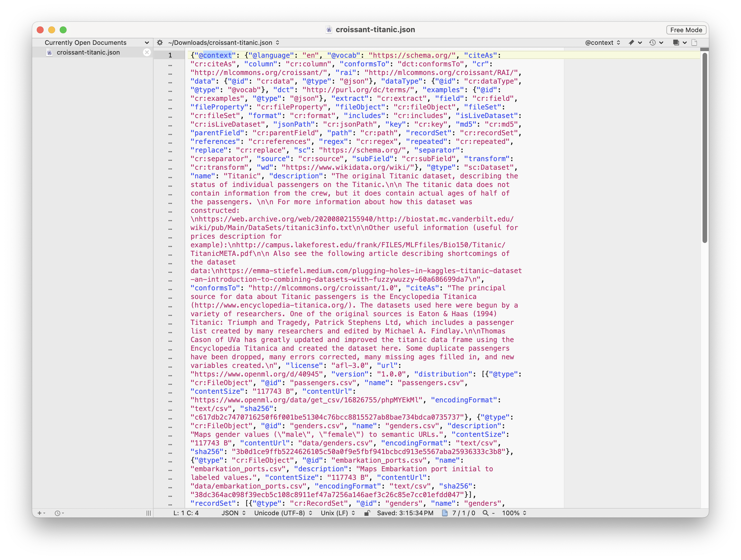Open the Unicode (UTF-8) encoding menu

(283, 513)
